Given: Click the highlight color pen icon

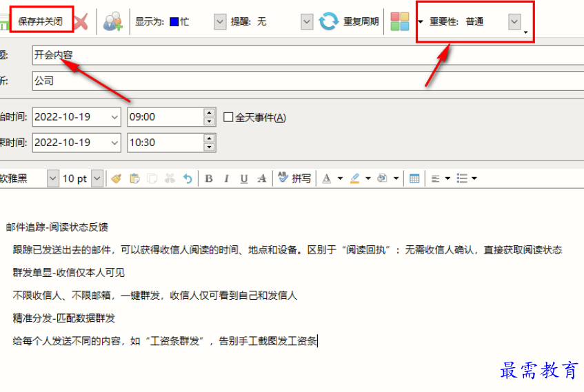Looking at the screenshot, I should click(354, 178).
